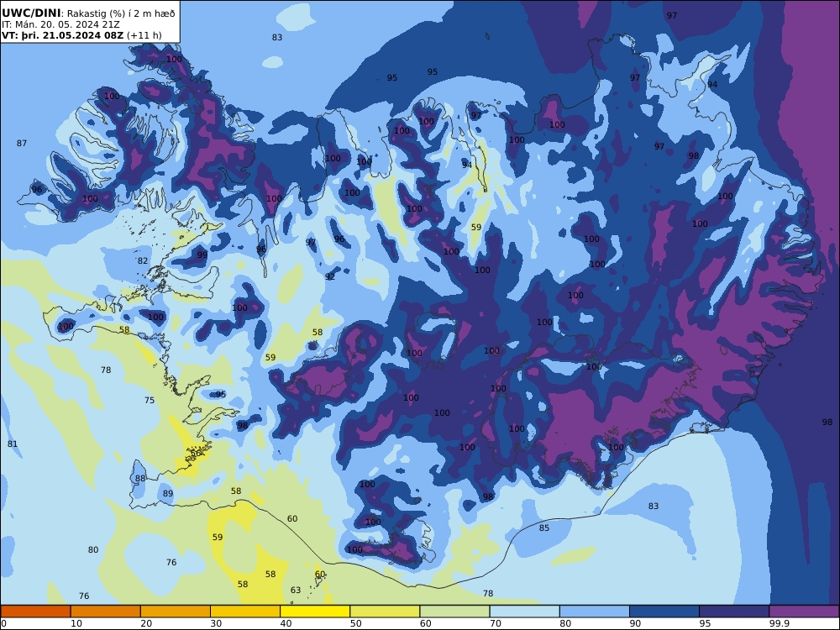Click the '63' humidity value on the map

296,591
